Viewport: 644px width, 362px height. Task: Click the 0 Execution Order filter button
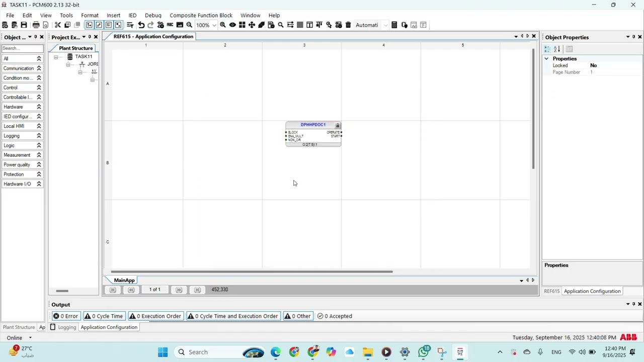tap(155, 316)
